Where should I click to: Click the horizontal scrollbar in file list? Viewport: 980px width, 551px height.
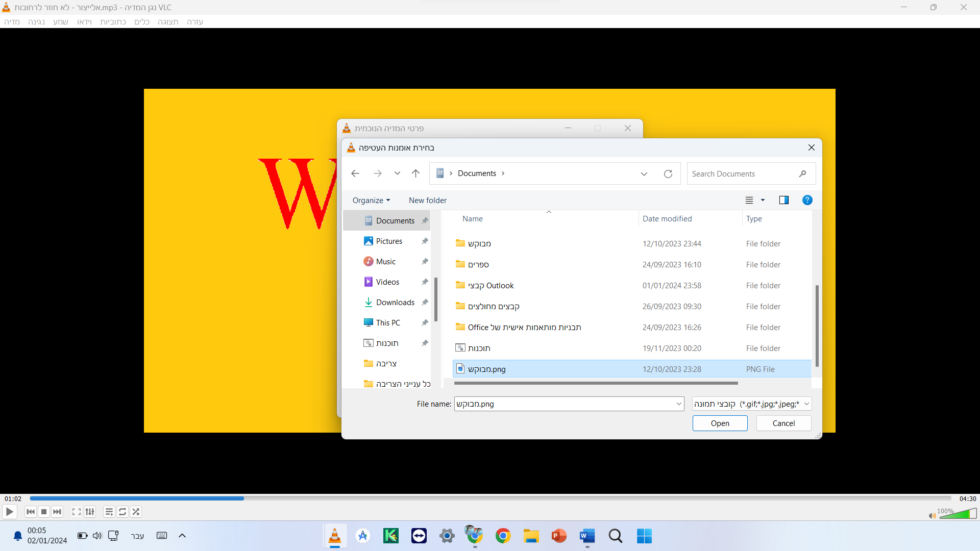pyautogui.click(x=596, y=383)
